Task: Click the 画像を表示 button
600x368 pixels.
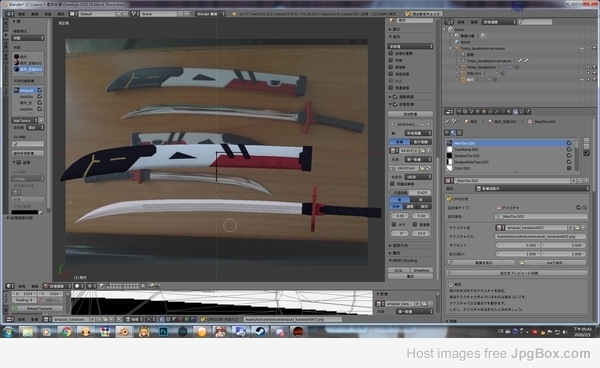Action: (481, 262)
